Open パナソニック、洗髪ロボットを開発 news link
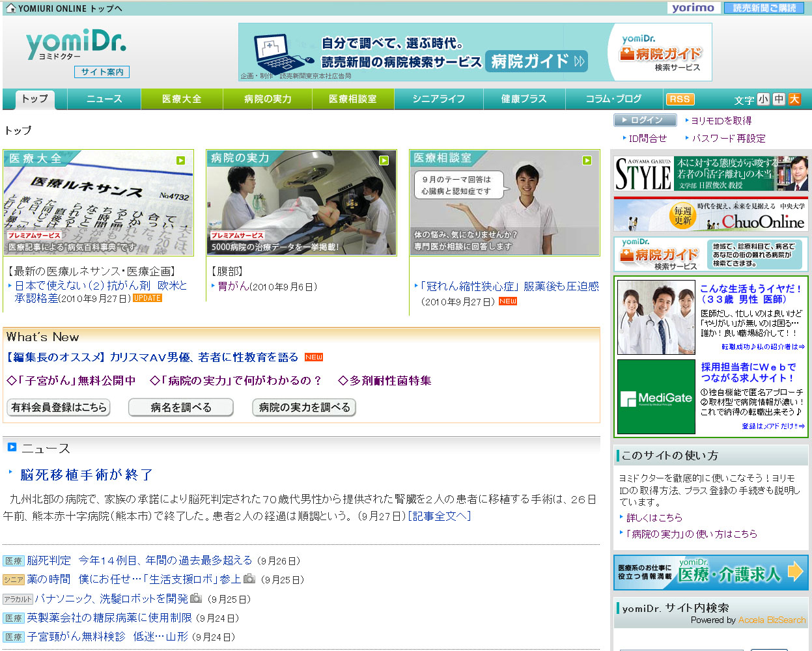This screenshot has width=812, height=651. 111,599
